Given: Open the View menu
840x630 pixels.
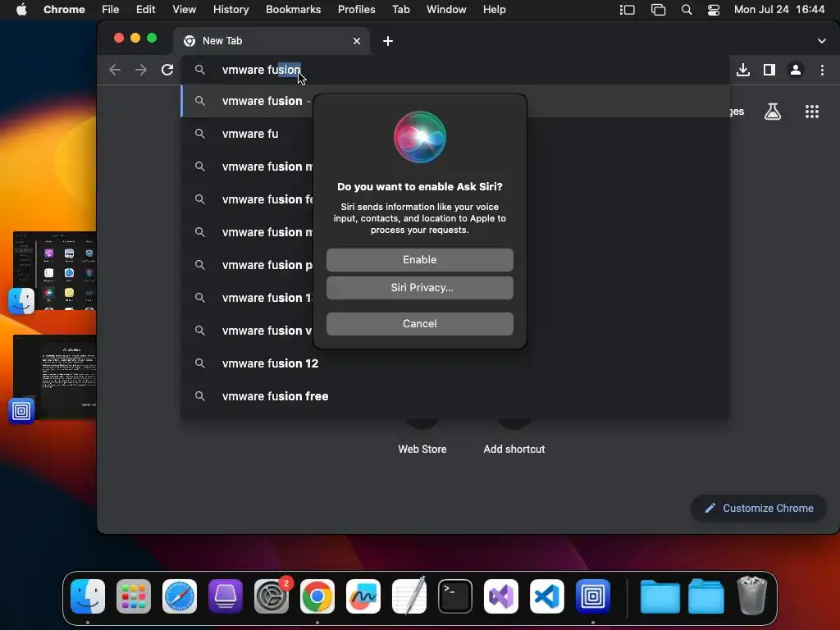Looking at the screenshot, I should (x=184, y=10).
